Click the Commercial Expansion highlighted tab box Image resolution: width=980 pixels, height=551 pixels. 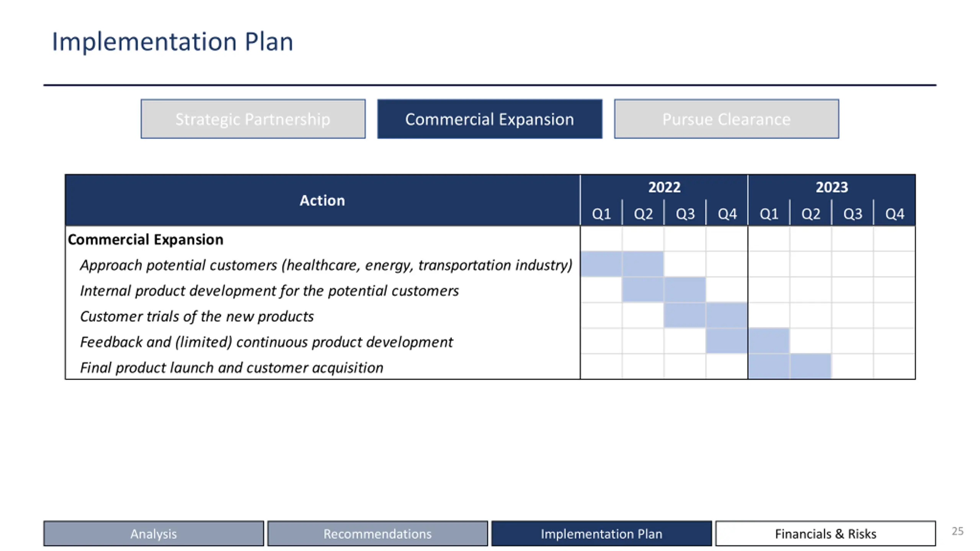(490, 119)
